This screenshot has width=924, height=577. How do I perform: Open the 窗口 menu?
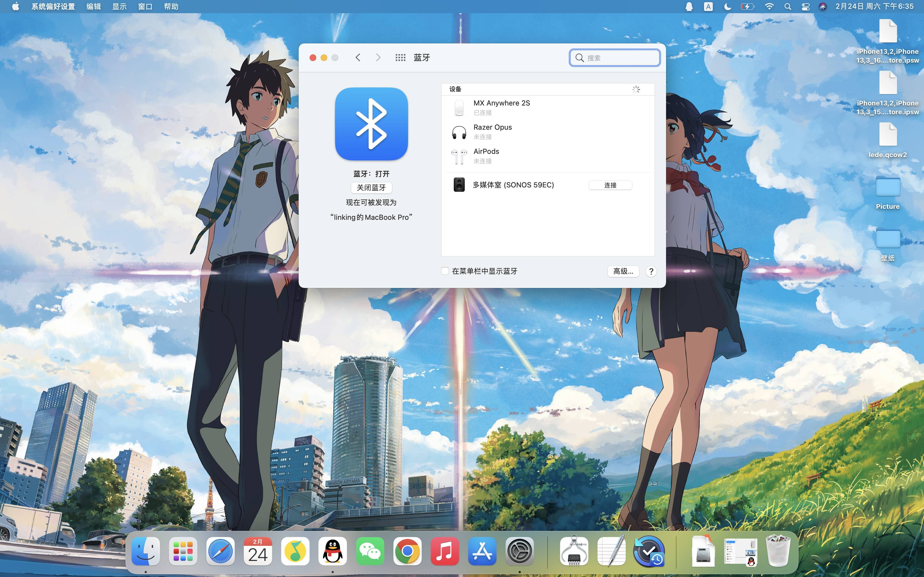[x=145, y=7]
